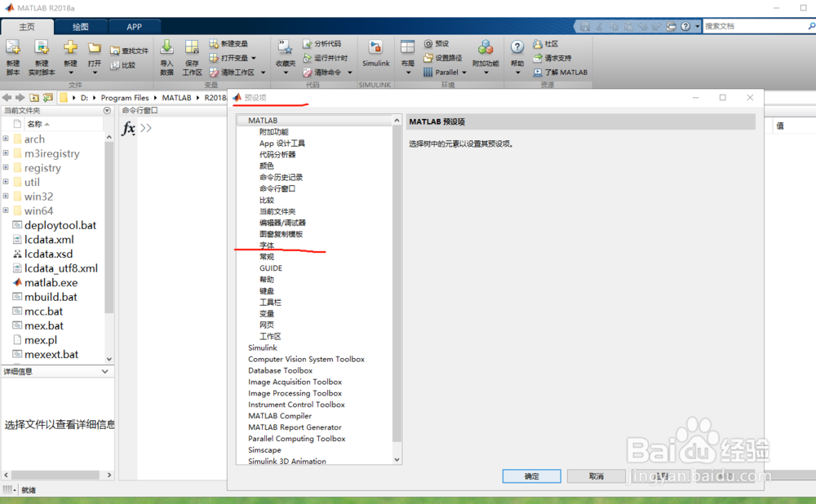The image size is (816, 504).
Task: Click Program Files in address path
Action: pyautogui.click(x=125, y=98)
